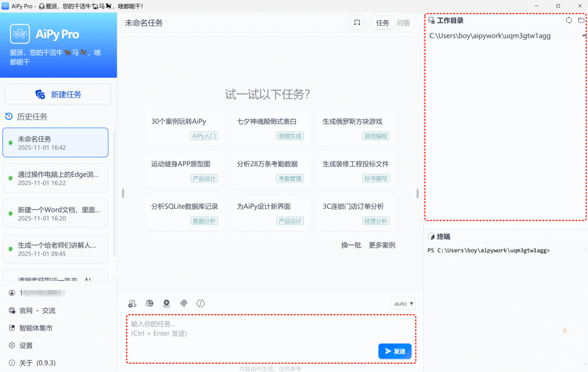588x372 pixels.
Task: Click the 游戏编程 tag
Action: (376, 136)
